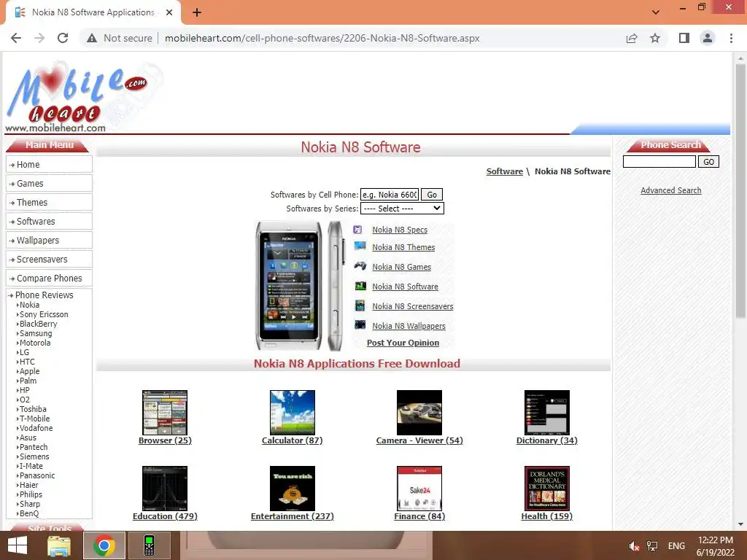Screen dimensions: 747x560
Task: Open the Softwares menu item
Action: pos(49,222)
